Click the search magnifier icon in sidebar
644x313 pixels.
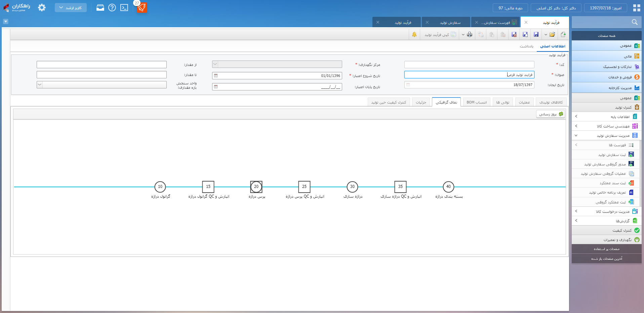pyautogui.click(x=635, y=22)
